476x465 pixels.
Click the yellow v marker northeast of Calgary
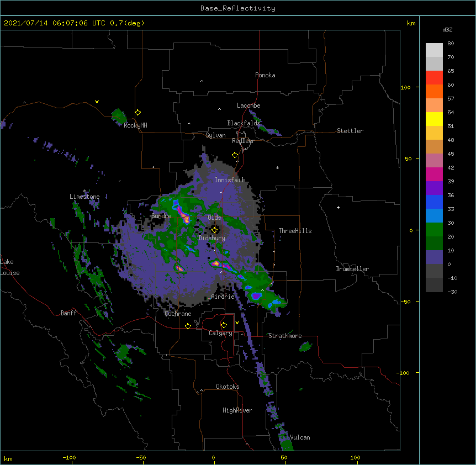click(237, 323)
